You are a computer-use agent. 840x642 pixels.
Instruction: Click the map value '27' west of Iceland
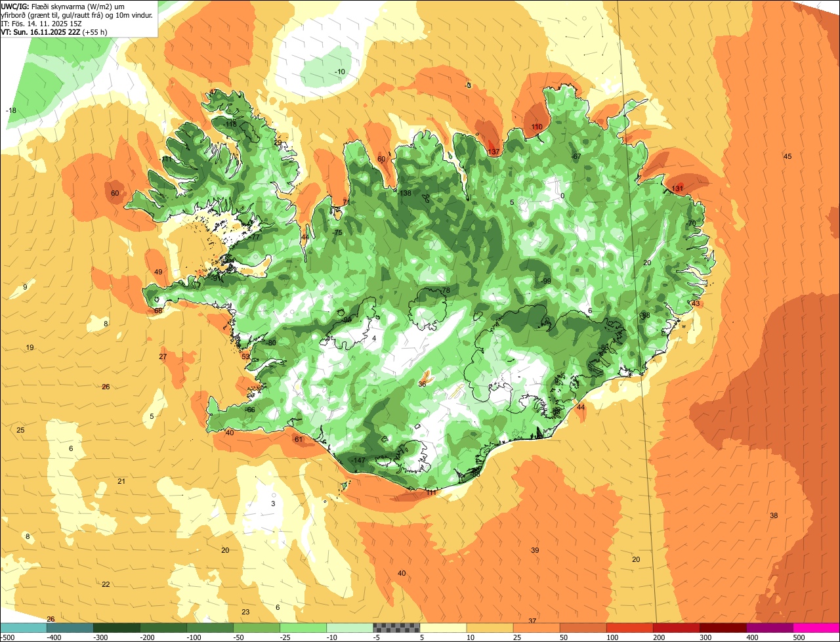pyautogui.click(x=163, y=356)
